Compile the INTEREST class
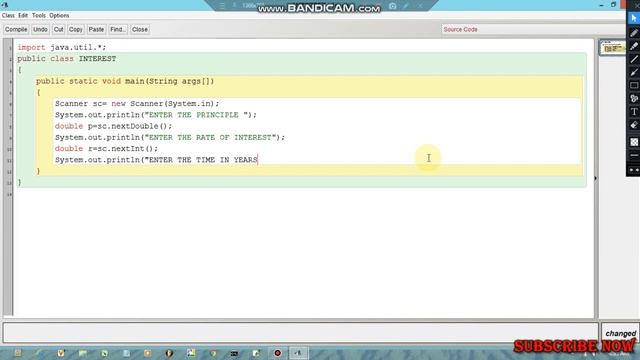 (x=16, y=29)
